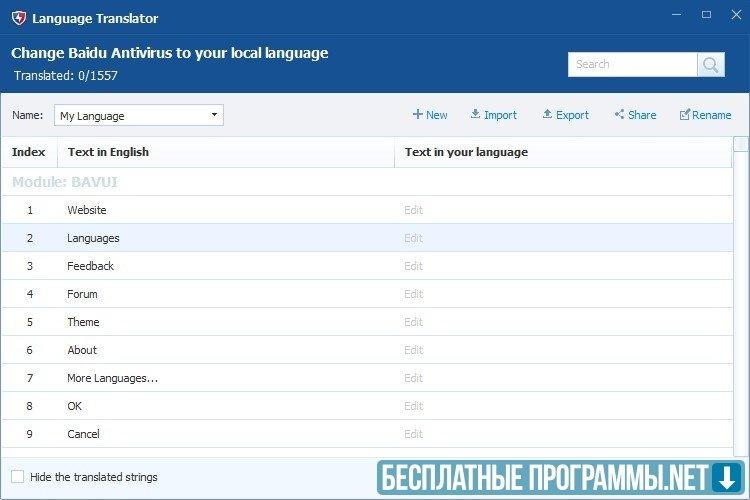Screen dimensions: 750x500
Task: Edit translation for About row
Action: click(x=413, y=350)
